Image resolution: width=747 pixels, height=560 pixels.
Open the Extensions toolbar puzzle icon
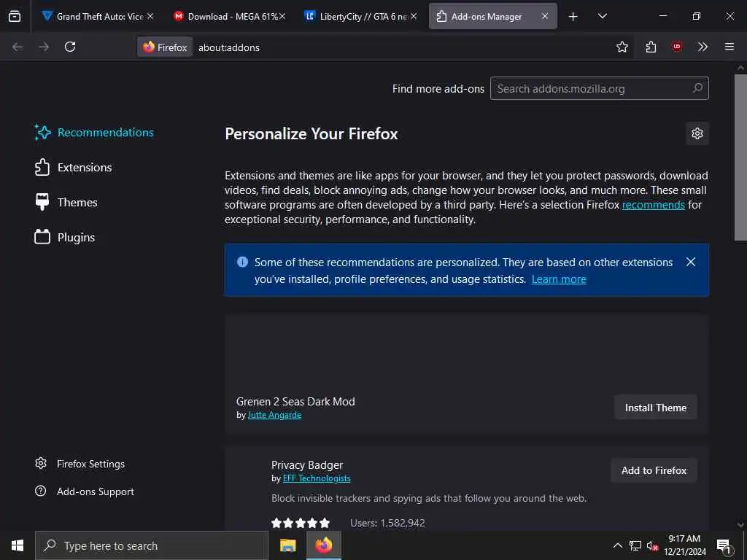pyautogui.click(x=651, y=47)
